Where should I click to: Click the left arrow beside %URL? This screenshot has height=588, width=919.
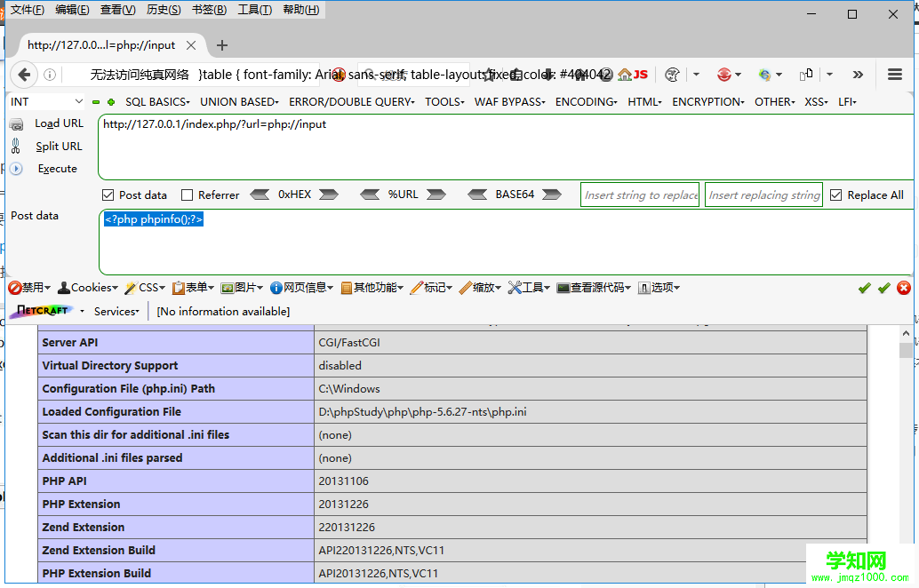370,195
